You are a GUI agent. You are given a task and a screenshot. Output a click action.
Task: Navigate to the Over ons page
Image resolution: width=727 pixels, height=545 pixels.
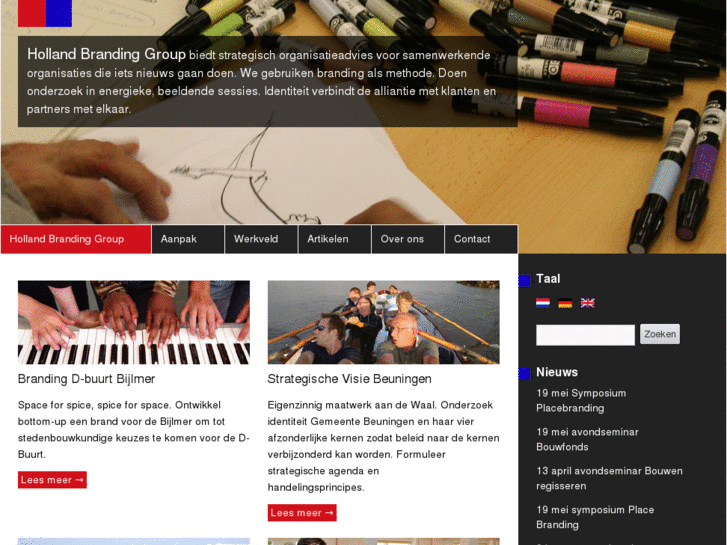pos(408,239)
